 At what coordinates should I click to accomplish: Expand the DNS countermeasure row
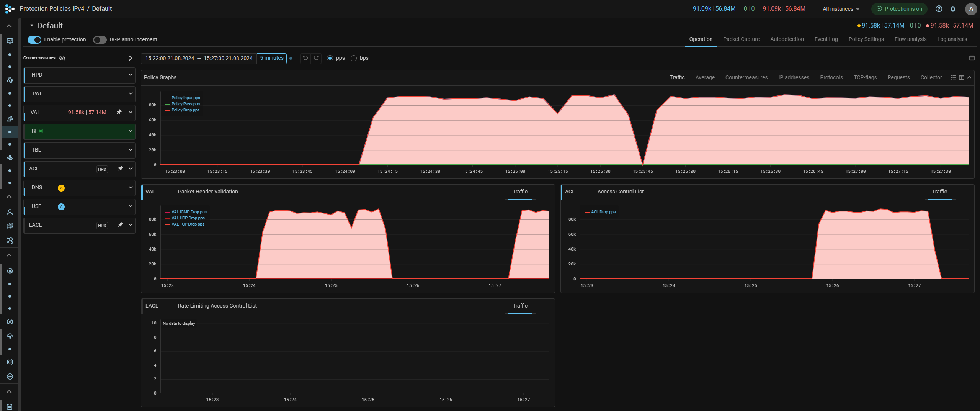[130, 187]
